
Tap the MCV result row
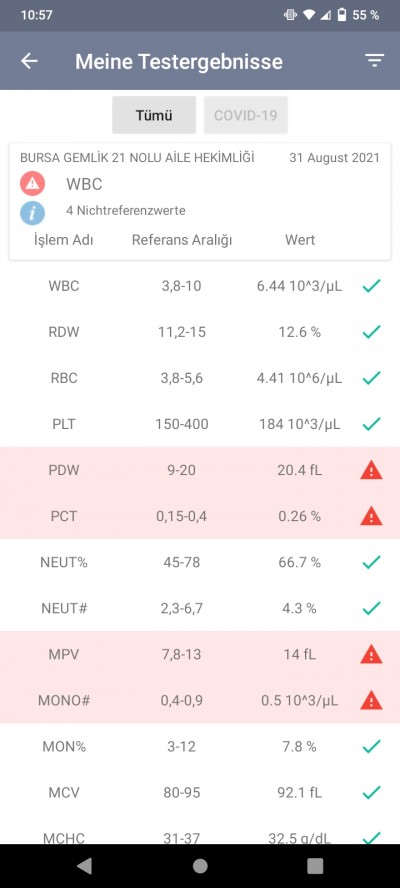tap(200, 792)
